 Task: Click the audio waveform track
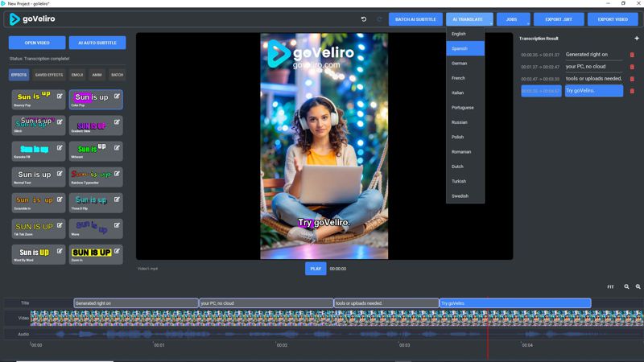click(x=336, y=334)
